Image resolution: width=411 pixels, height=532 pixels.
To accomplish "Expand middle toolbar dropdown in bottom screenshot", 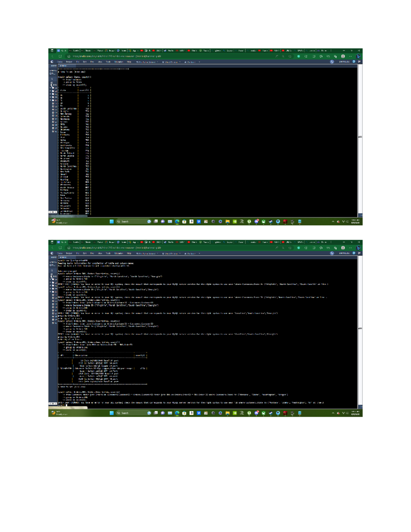I will pyautogui.click(x=171, y=253).
